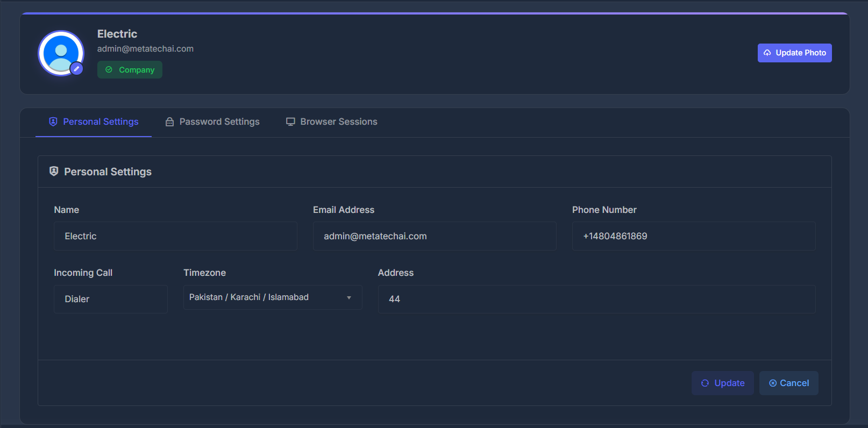Save changes with the Update button
This screenshot has height=428, width=868.
tap(723, 383)
